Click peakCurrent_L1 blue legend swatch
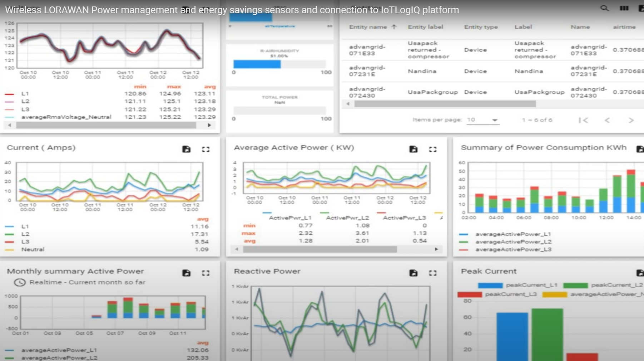This screenshot has height=361, width=644. pos(490,285)
